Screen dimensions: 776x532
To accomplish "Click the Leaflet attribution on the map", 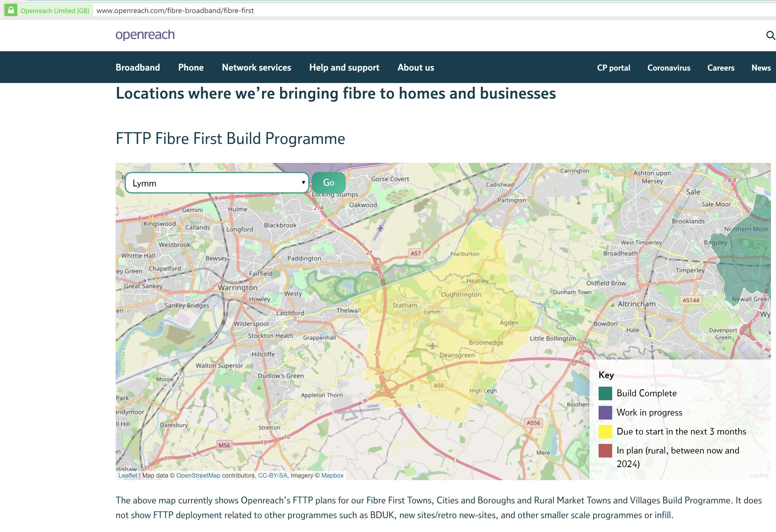I will click(x=127, y=475).
